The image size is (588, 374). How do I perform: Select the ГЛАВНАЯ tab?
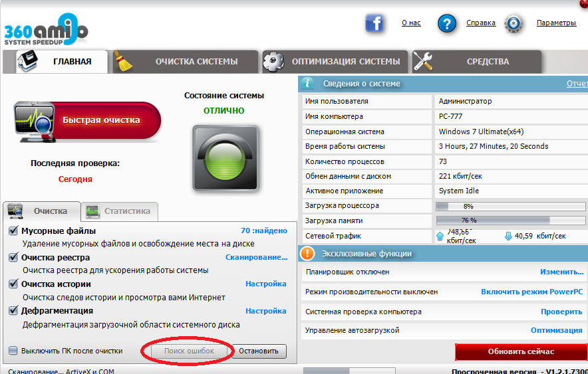coord(62,61)
